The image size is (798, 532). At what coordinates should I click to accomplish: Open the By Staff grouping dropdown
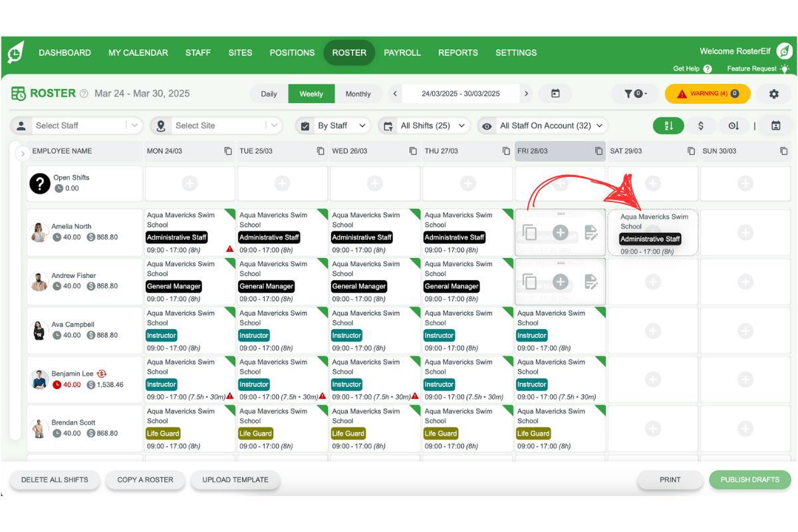click(x=333, y=126)
